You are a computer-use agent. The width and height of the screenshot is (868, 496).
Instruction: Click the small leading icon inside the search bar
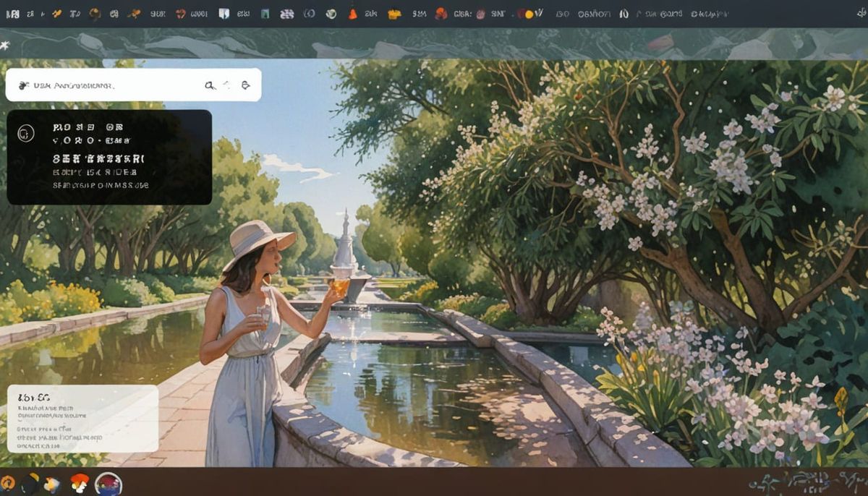23,85
